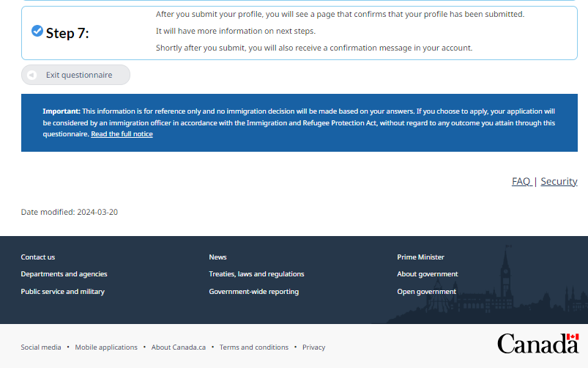588x368 pixels.
Task: Open Terms and conditions link
Action: pyautogui.click(x=254, y=347)
